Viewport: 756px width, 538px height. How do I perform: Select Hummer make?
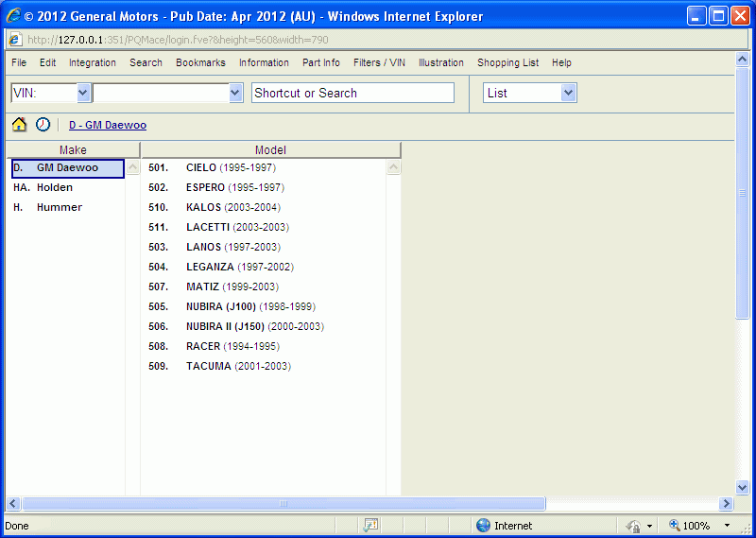pyautogui.click(x=68, y=207)
